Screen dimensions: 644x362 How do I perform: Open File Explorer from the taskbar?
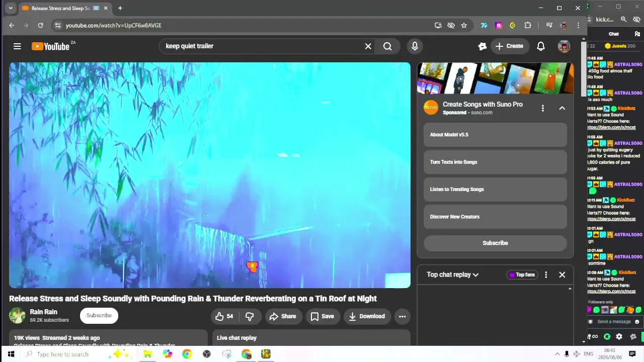[x=147, y=354]
